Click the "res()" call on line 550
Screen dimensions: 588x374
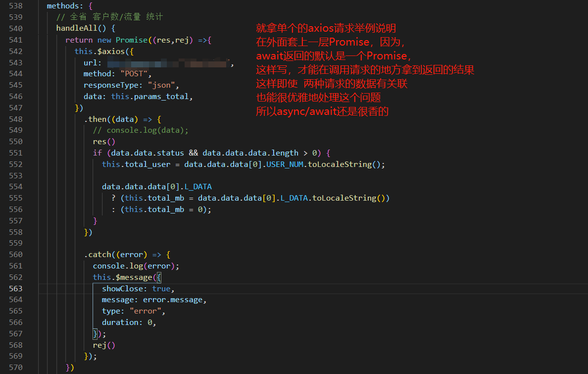pos(104,142)
